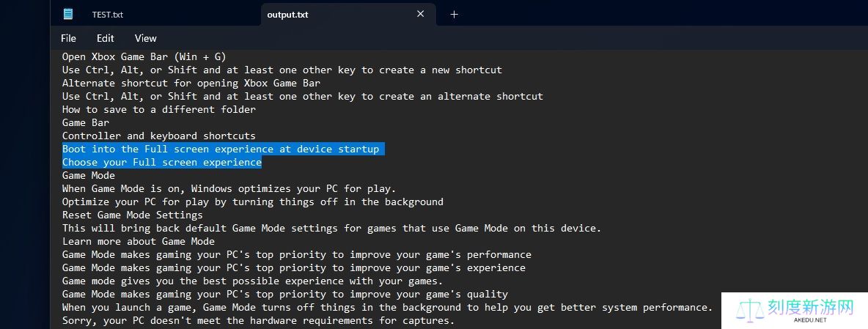
Task: Click the balance-scale watermark logo
Action: click(751, 311)
